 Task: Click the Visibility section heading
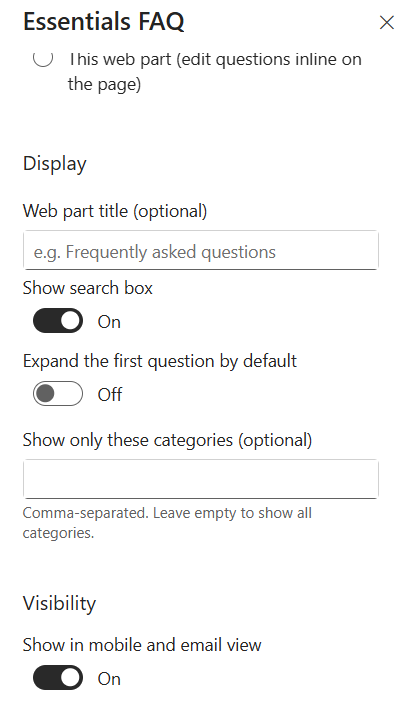tap(59, 603)
